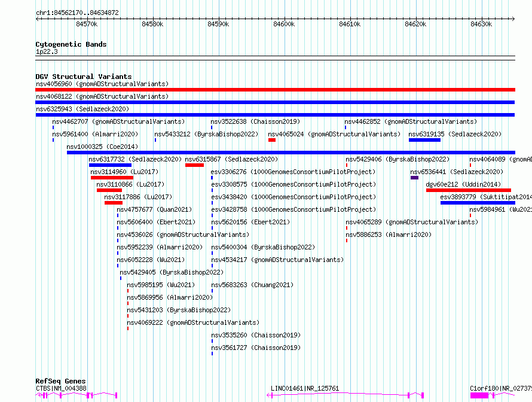532x402 pixels.
Task: Click the nsv4065024 red variant bar
Action: point(272,140)
